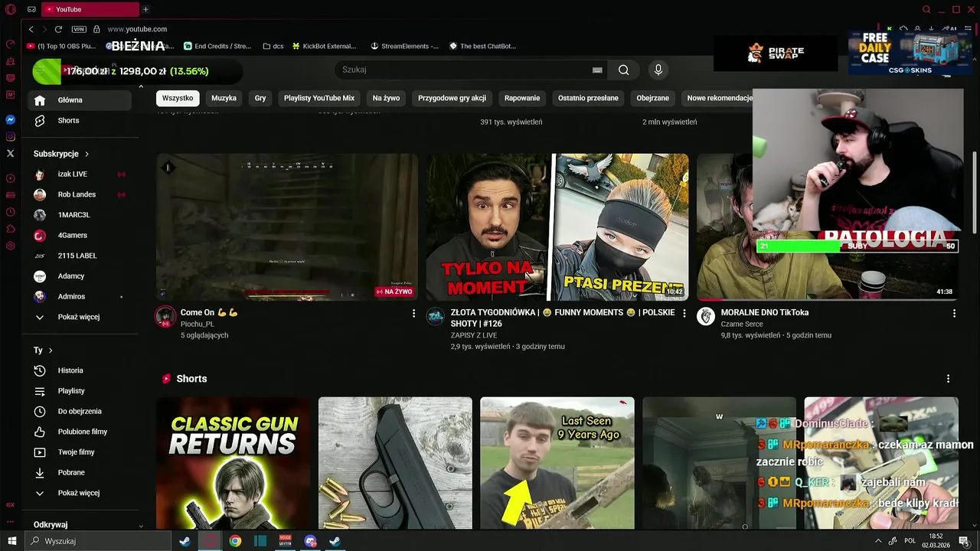Open Shorts from the YouTube sidebar
The image size is (980, 551).
point(80,120)
